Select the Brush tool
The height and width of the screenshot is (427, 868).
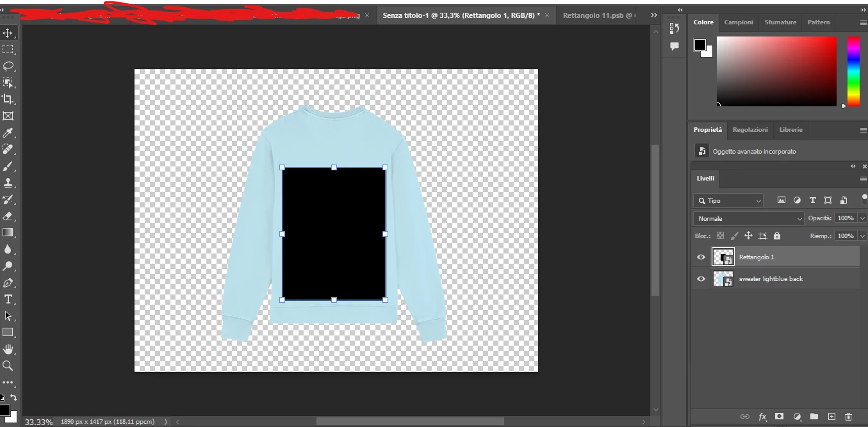8,166
